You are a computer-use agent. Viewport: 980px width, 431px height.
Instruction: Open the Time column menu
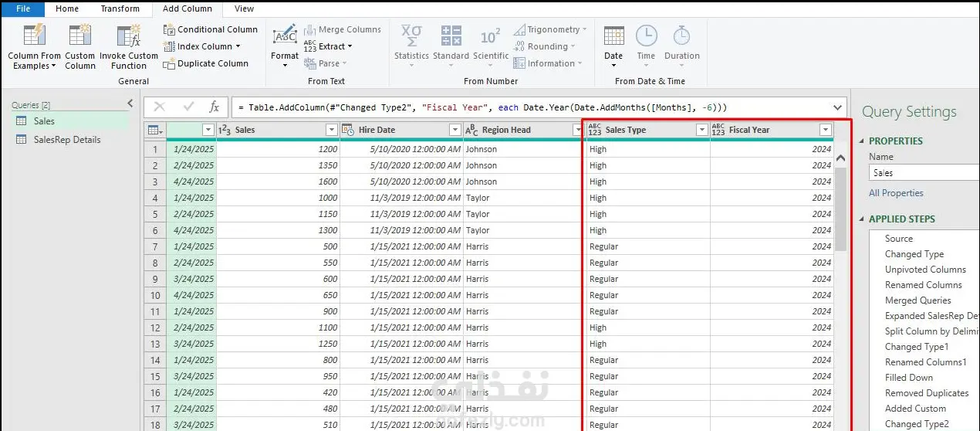pyautogui.click(x=646, y=47)
